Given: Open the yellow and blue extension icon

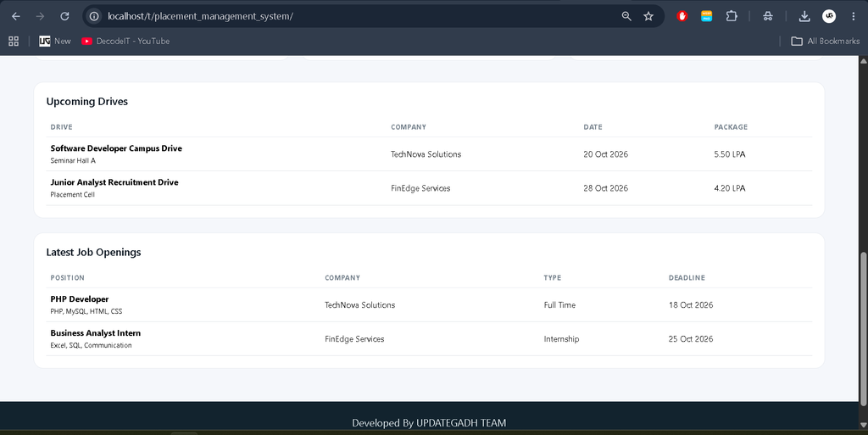Looking at the screenshot, I should (706, 16).
